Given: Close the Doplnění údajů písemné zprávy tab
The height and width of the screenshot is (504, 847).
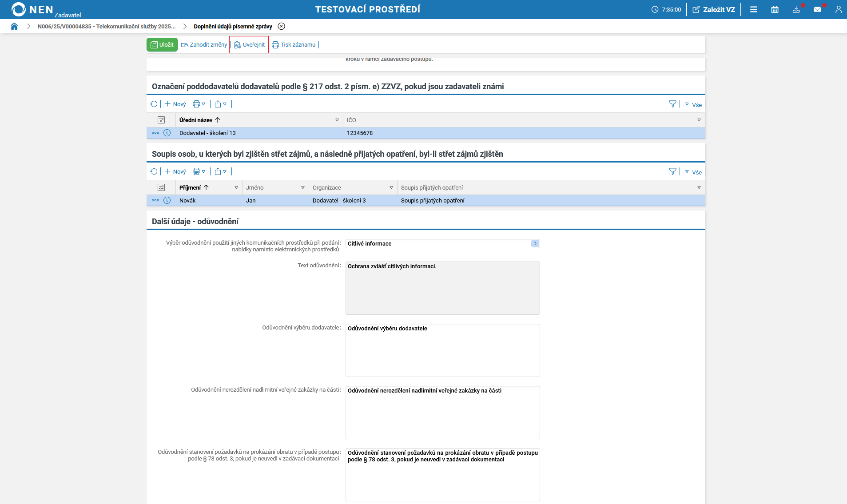Looking at the screenshot, I should [x=281, y=26].
